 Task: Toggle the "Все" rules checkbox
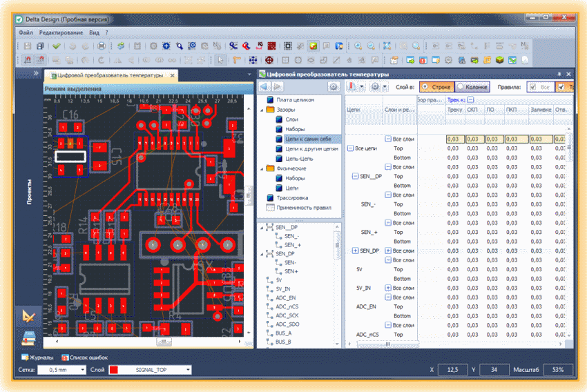click(540, 87)
